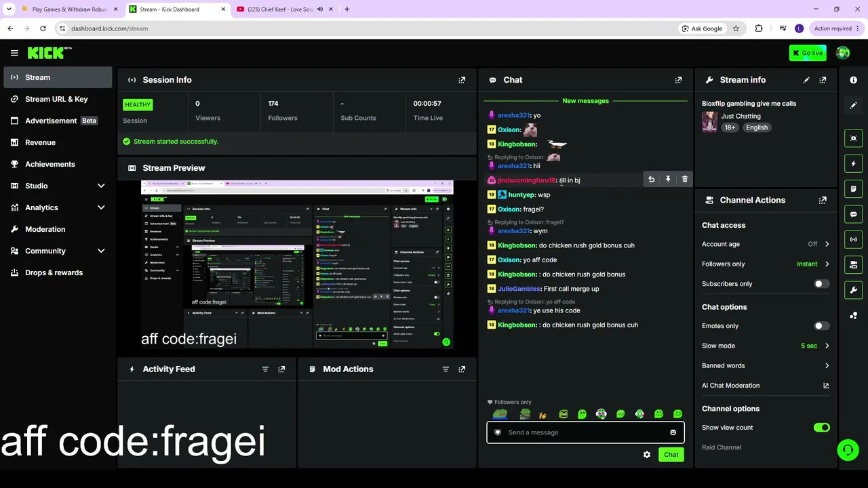Open Moderation page
The height and width of the screenshot is (488, 868).
(58, 229)
